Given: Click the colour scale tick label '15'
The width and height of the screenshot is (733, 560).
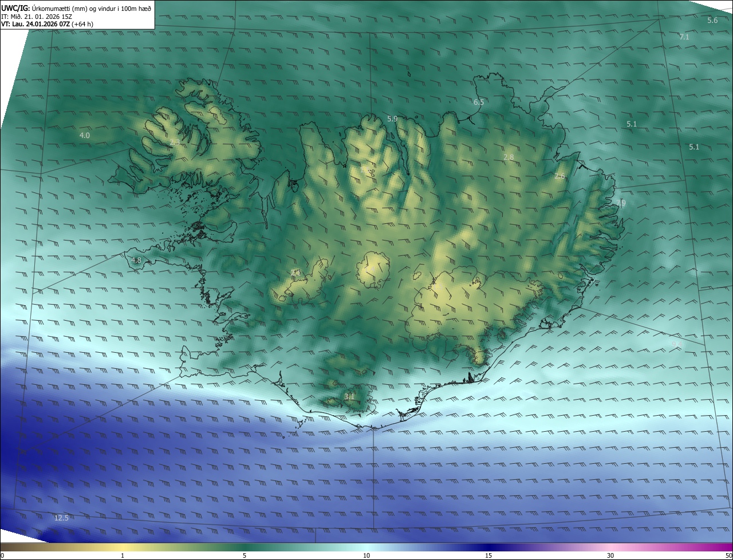Looking at the screenshot, I should pyautogui.click(x=488, y=555).
